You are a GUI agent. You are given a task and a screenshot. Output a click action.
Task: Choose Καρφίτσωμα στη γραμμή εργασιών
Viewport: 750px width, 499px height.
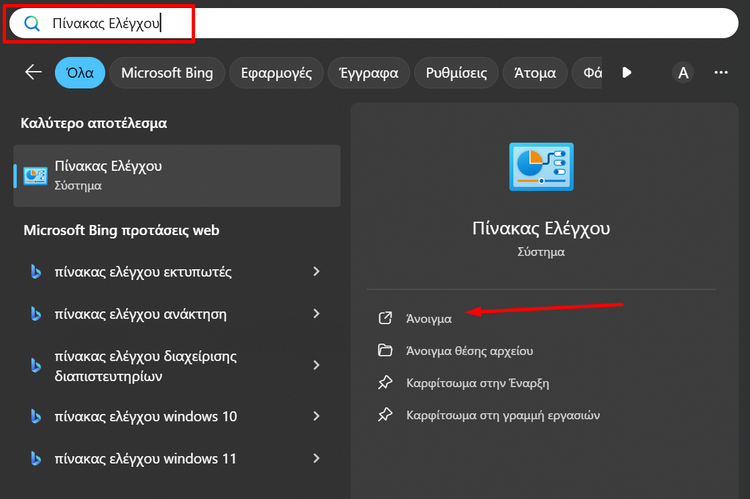point(500,414)
